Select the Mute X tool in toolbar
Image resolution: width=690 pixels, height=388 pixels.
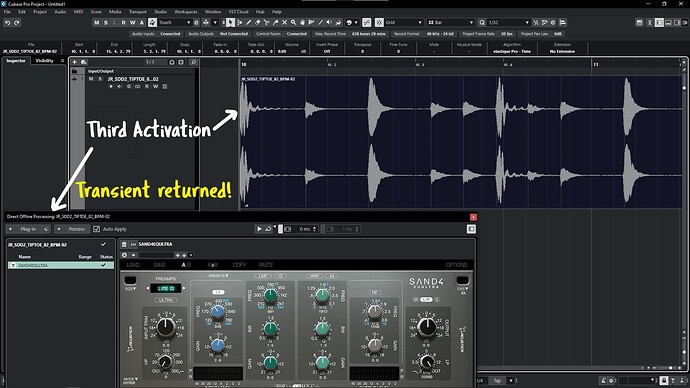(284, 22)
